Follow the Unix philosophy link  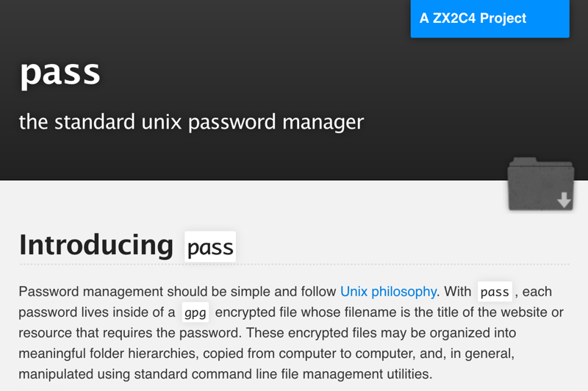388,292
